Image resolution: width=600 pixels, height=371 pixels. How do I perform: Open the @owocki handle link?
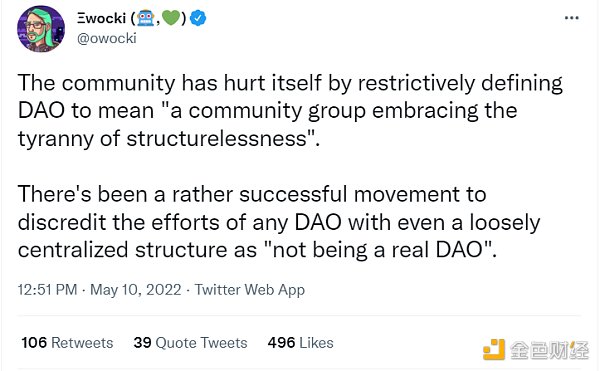tap(107, 38)
